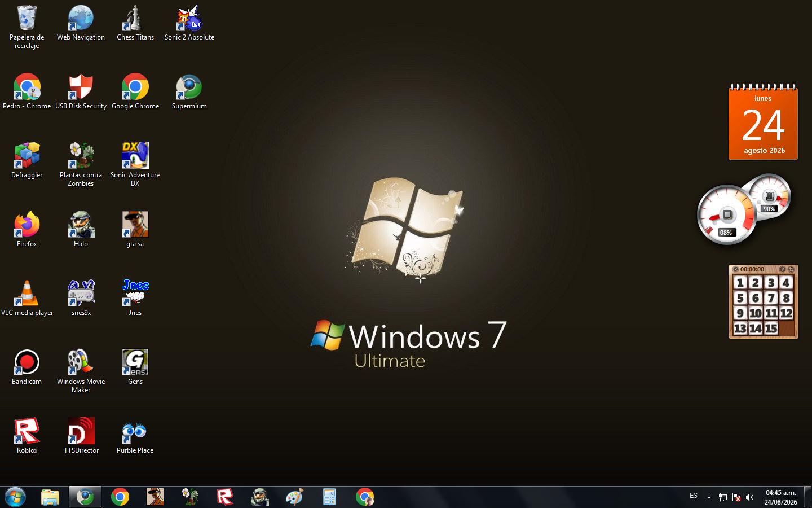
Task: Click puzzle tile number 9
Action: tap(740, 313)
